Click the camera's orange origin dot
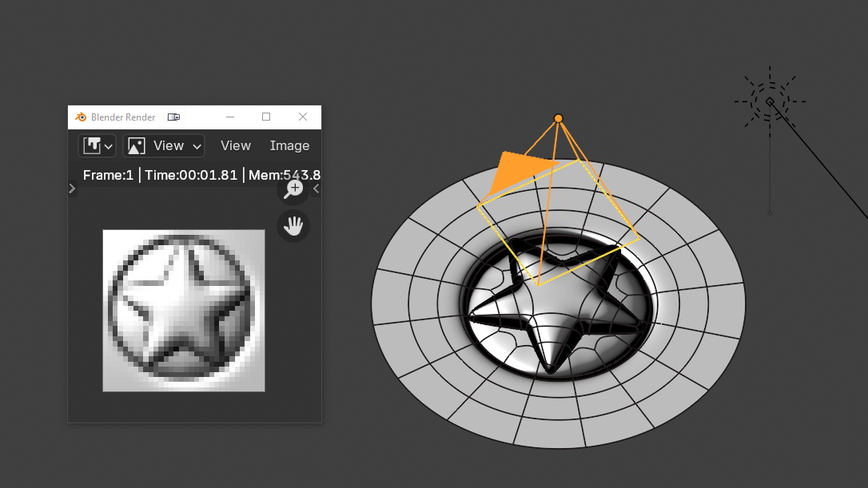 point(559,118)
